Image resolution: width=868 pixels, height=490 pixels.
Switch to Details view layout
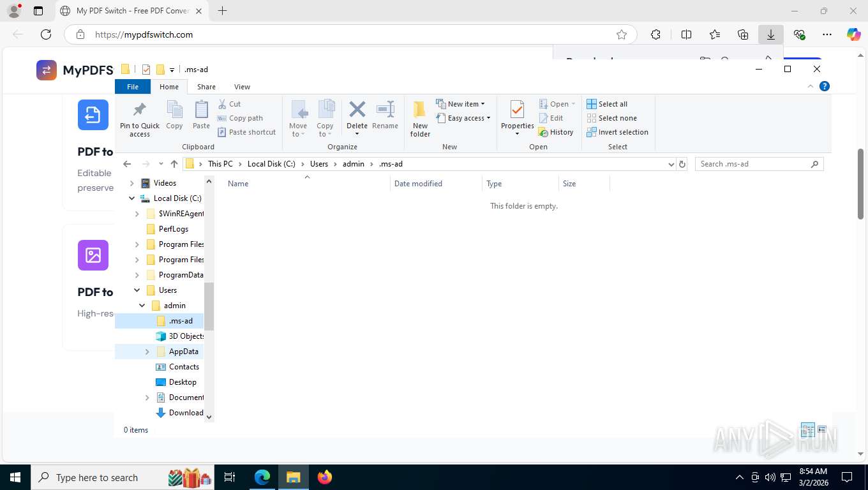[808, 429]
